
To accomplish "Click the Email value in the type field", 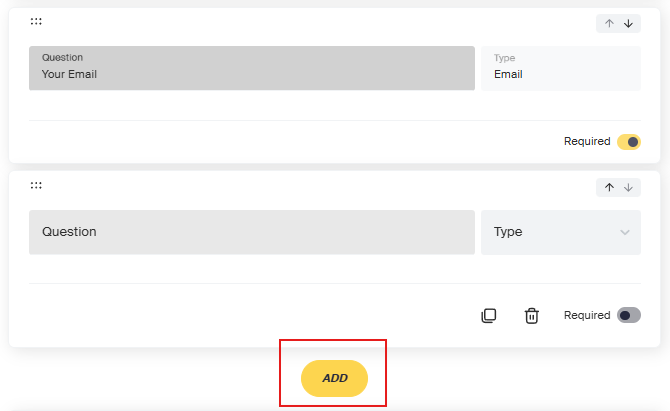I will pyautogui.click(x=508, y=74).
